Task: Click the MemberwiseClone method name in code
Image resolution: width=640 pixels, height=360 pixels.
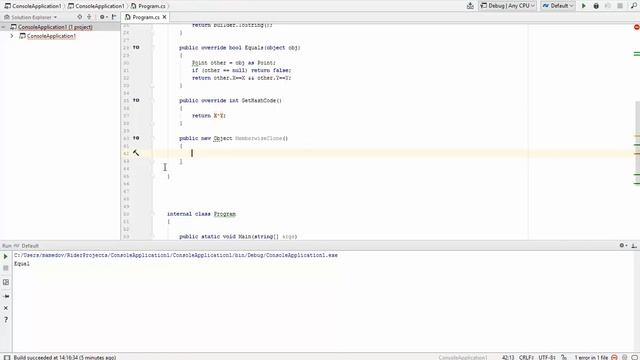Action: coord(260,138)
